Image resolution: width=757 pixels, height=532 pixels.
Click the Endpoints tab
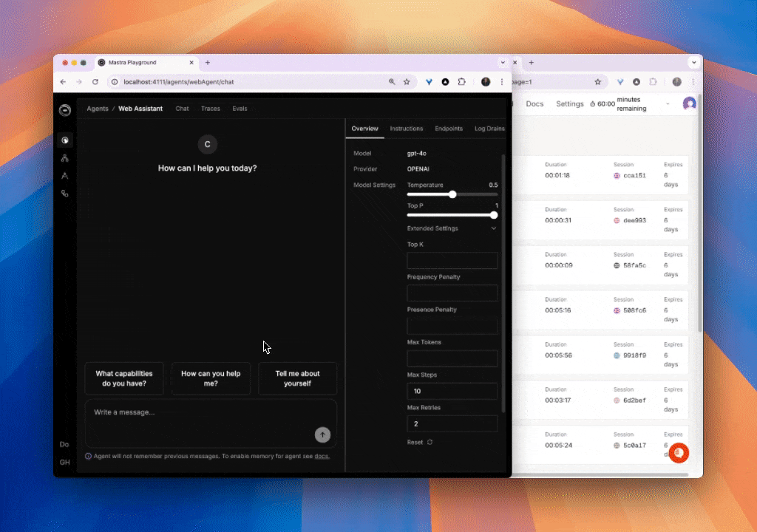448,127
